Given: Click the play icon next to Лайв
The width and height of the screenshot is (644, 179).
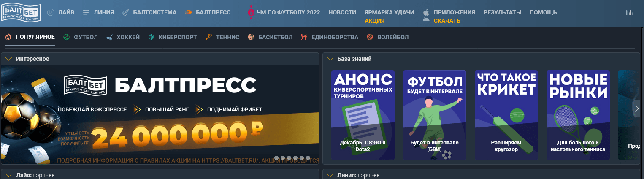Looking at the screenshot, I should (51, 13).
